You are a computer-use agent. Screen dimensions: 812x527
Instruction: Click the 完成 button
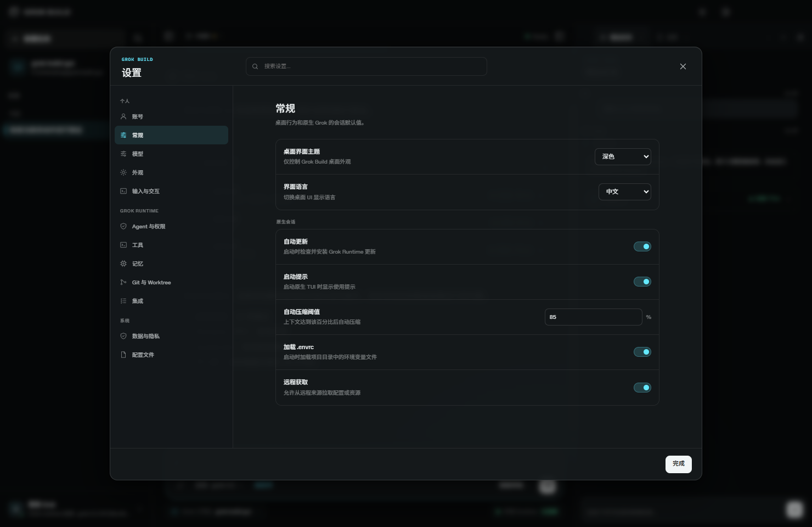(x=679, y=464)
